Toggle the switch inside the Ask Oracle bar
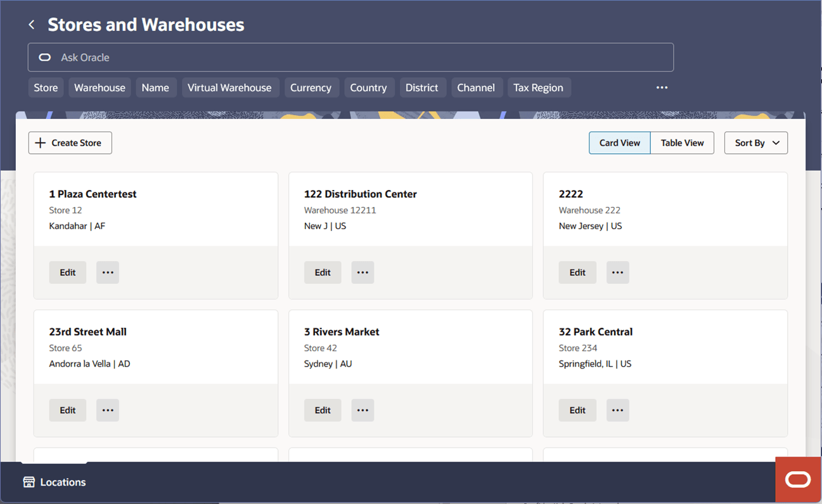Image resolution: width=822 pixels, height=504 pixels. (x=44, y=57)
